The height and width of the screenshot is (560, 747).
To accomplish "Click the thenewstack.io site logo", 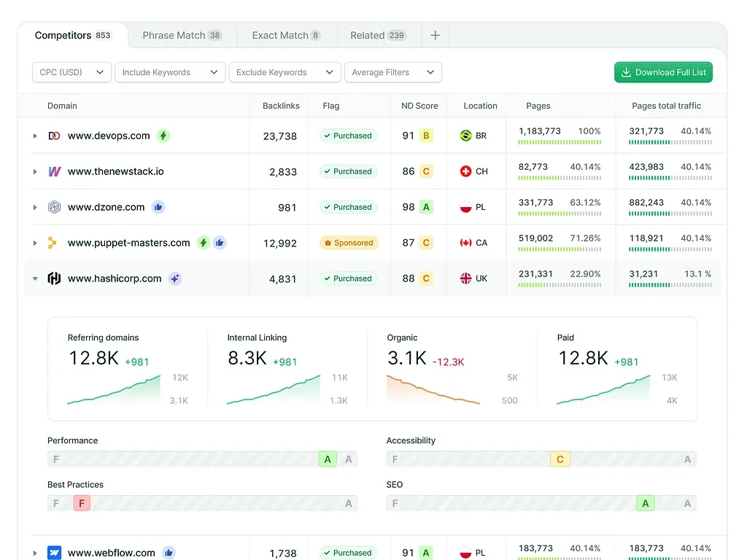I will click(x=54, y=171).
